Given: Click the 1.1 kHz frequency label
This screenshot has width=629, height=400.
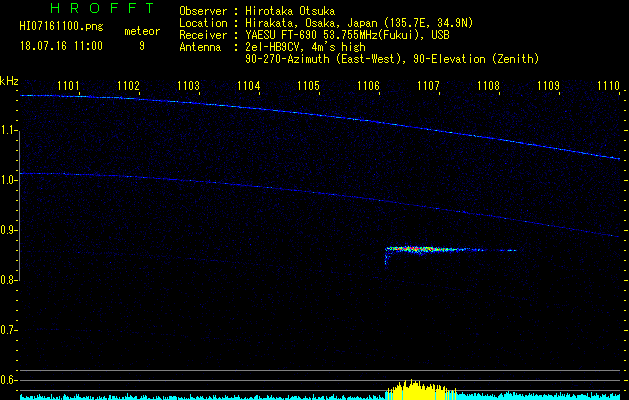Looking at the screenshot, I should [8, 131].
